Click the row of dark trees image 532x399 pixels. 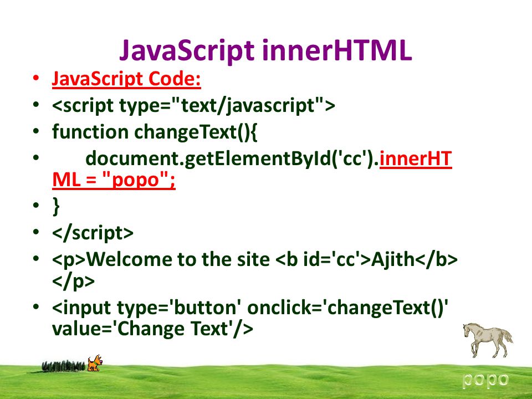pos(63,366)
